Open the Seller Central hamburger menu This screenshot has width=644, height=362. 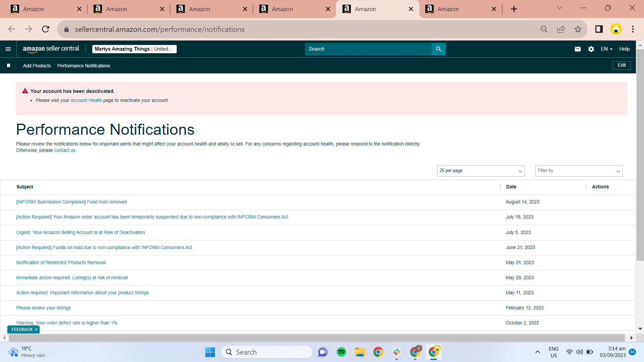(x=8, y=49)
